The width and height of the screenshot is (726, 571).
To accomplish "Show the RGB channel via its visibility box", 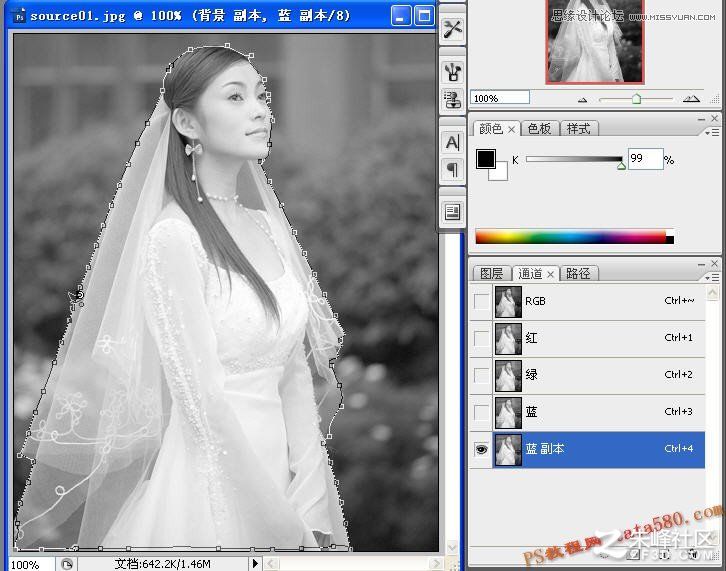I will coord(482,301).
